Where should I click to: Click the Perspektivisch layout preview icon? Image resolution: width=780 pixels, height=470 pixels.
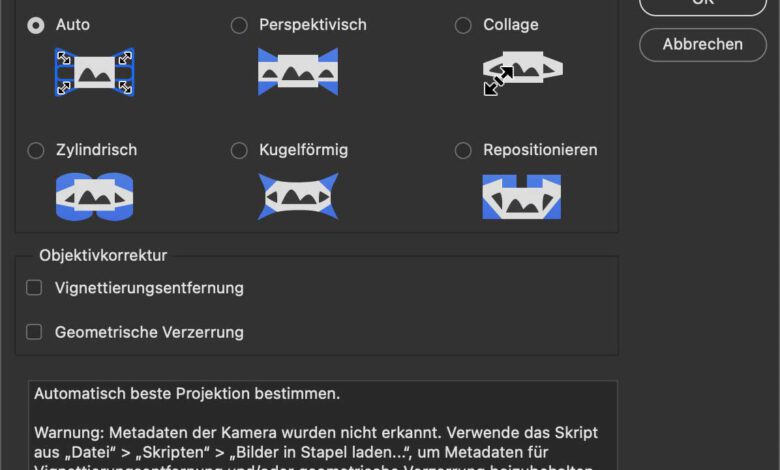(x=297, y=72)
